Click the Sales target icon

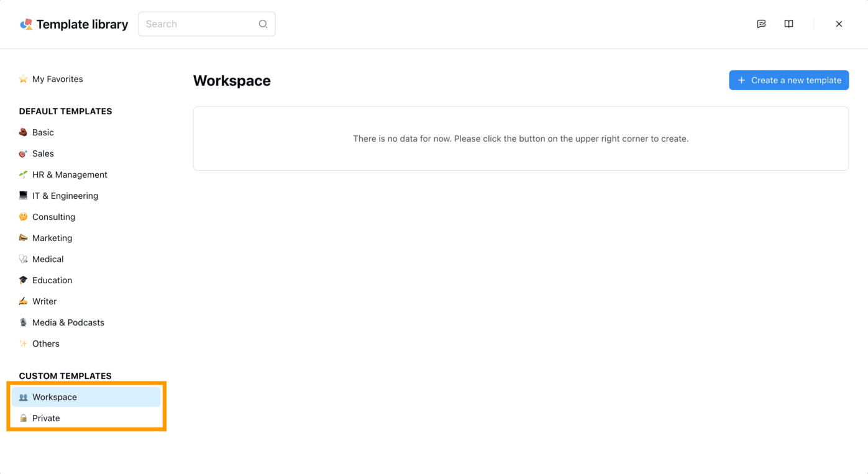point(23,153)
